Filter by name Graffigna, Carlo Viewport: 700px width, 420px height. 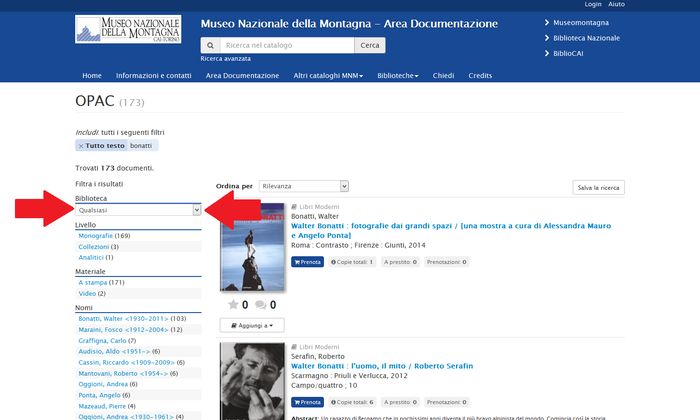pyautogui.click(x=102, y=341)
